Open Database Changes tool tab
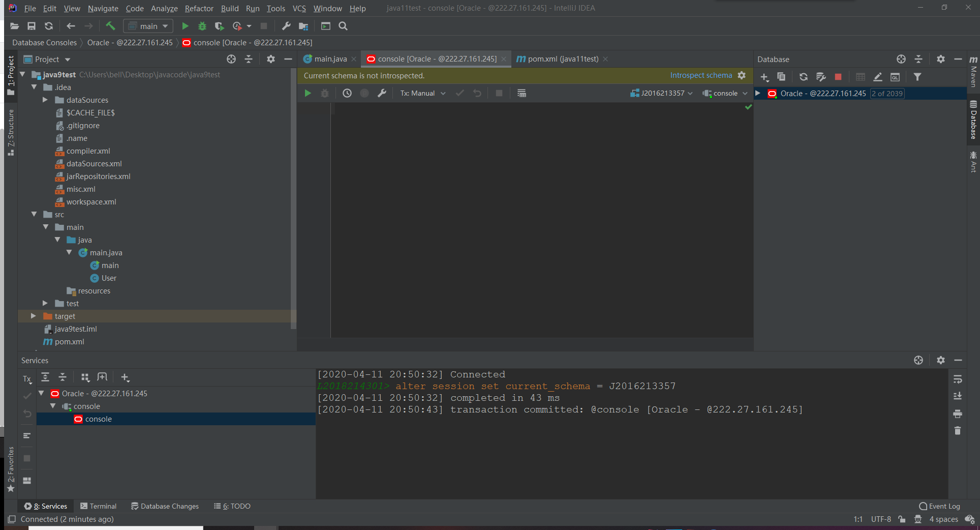The width and height of the screenshot is (980, 530). [165, 506]
